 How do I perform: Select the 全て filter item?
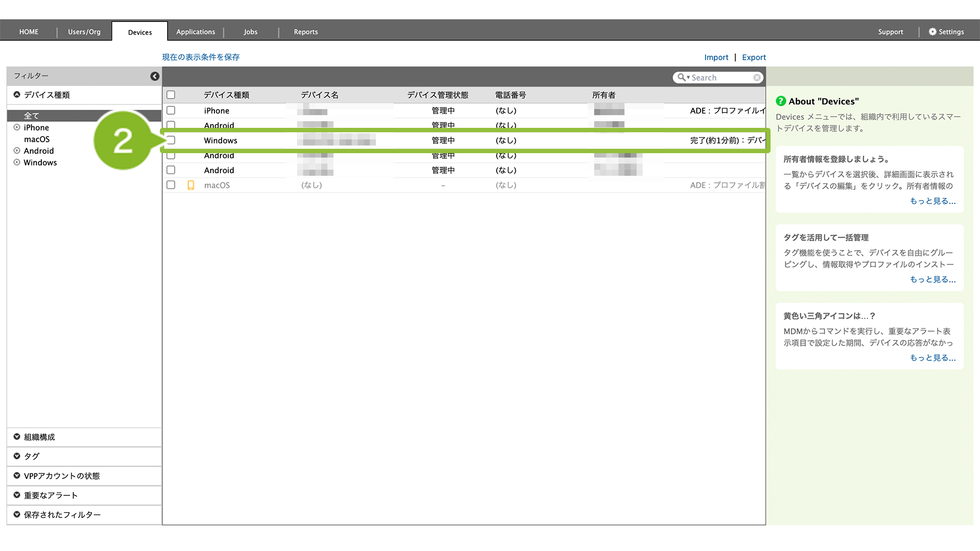[x=31, y=116]
